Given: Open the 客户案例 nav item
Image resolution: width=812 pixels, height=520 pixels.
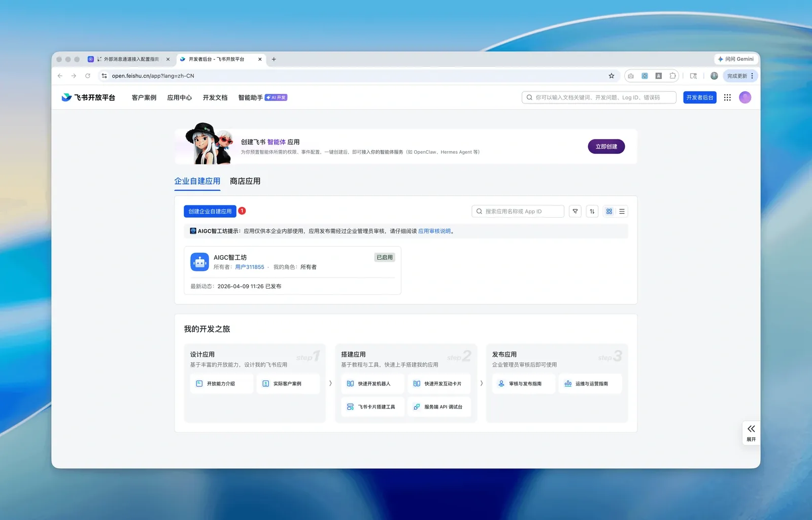Looking at the screenshot, I should coord(144,97).
